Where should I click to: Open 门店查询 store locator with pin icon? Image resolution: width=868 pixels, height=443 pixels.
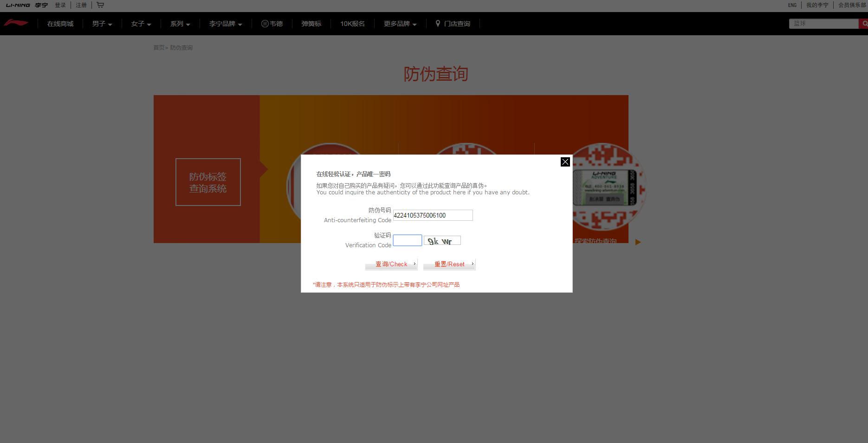[453, 24]
